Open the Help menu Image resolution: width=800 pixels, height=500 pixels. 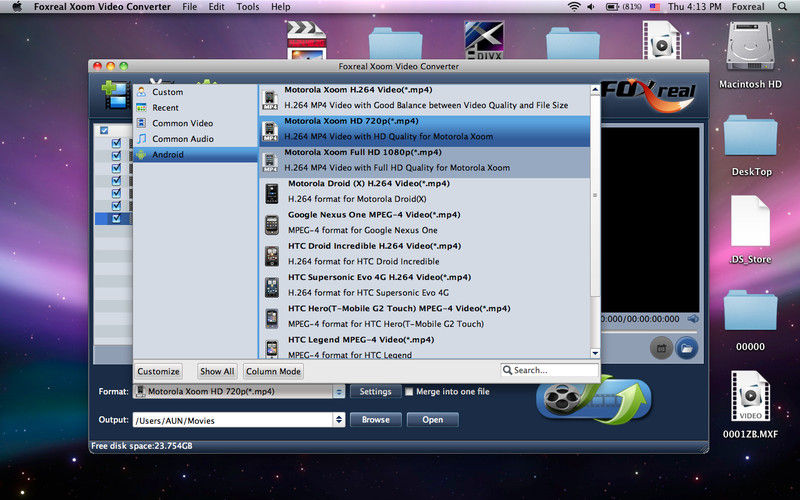point(281,7)
